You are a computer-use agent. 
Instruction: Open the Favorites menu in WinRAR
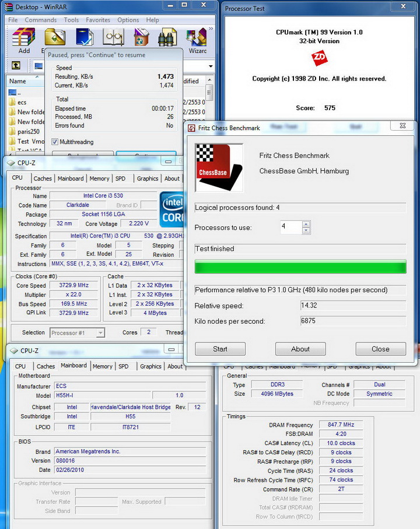98,20
